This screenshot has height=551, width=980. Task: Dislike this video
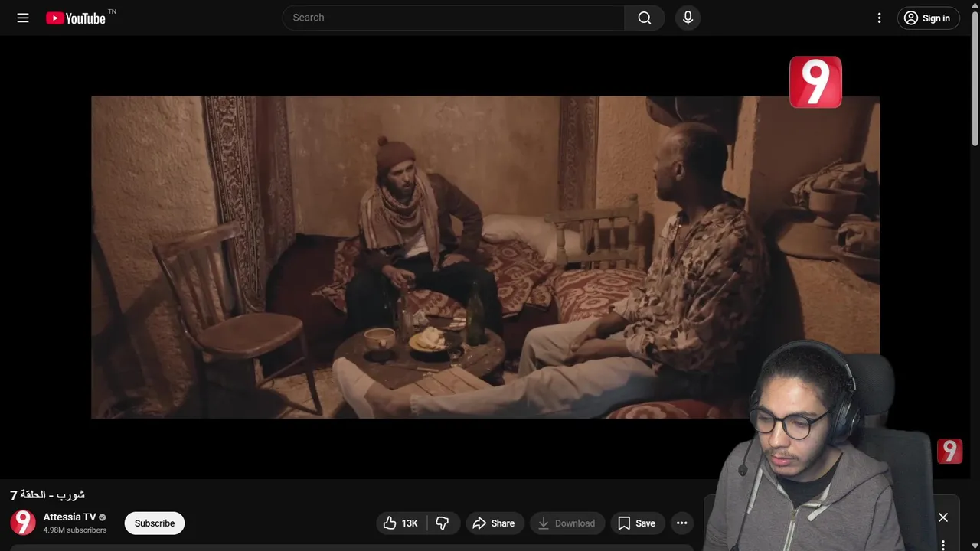pos(443,523)
